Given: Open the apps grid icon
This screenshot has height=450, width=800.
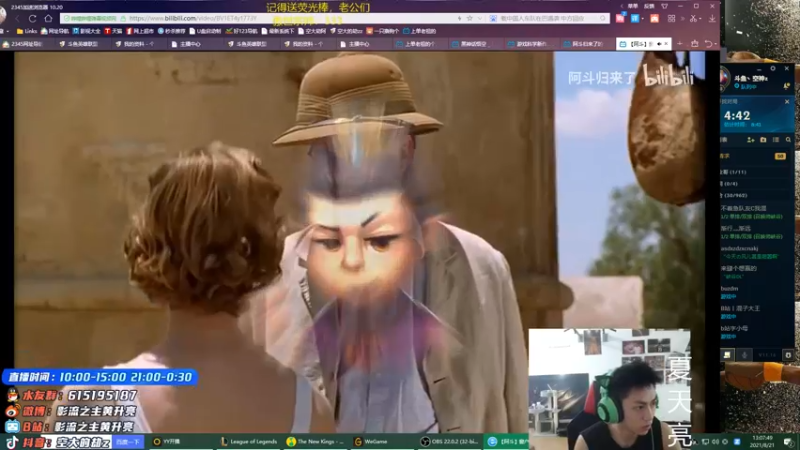Looking at the screenshot, I should coord(671,18).
